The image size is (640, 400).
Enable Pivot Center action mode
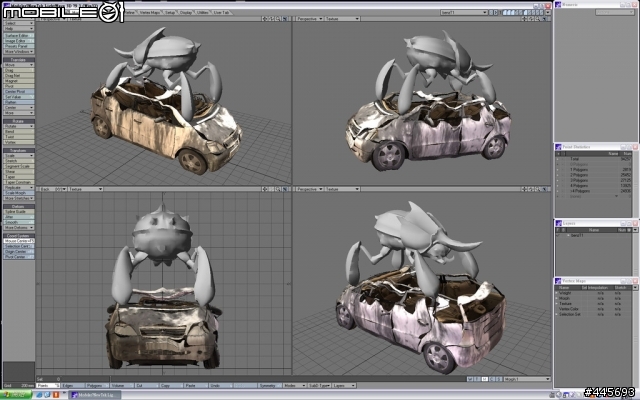tap(19, 257)
